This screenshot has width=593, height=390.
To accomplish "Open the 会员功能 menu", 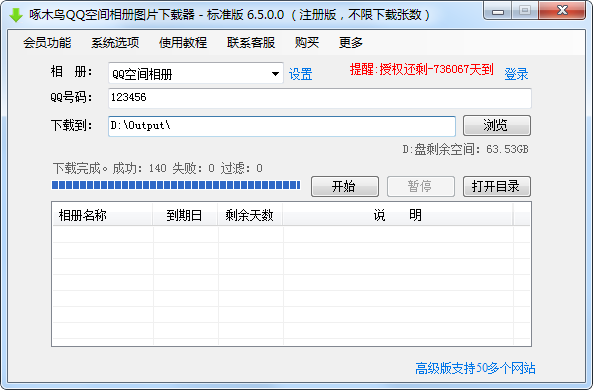I will click(x=47, y=42).
